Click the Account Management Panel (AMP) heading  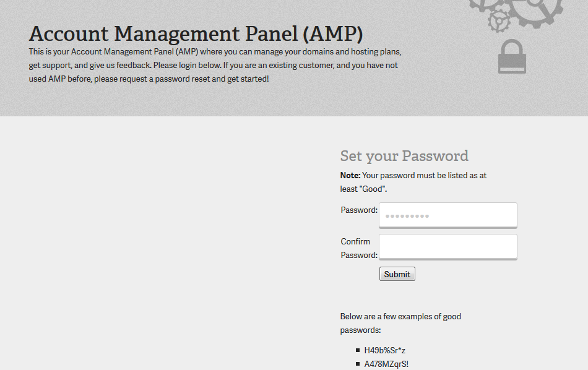(196, 33)
